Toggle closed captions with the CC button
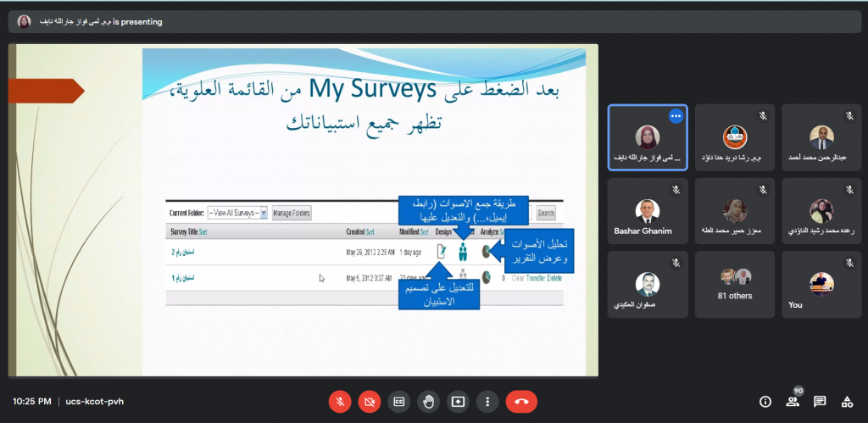 399,401
